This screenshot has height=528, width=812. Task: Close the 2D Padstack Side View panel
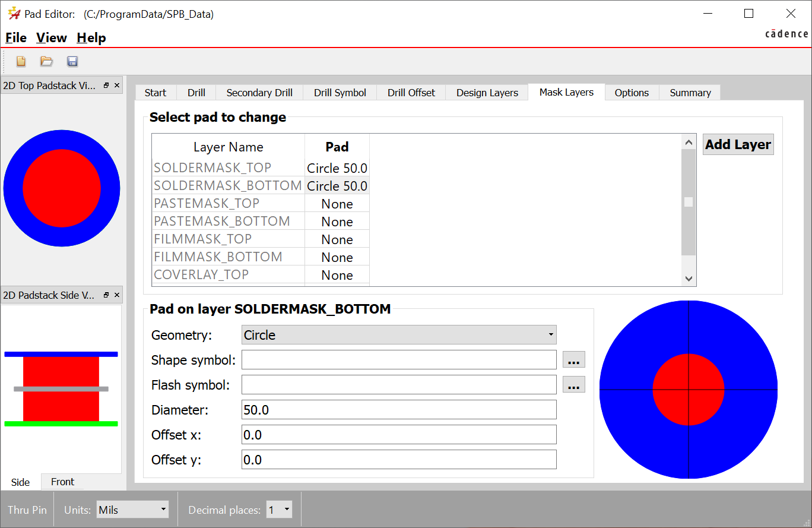coord(117,295)
